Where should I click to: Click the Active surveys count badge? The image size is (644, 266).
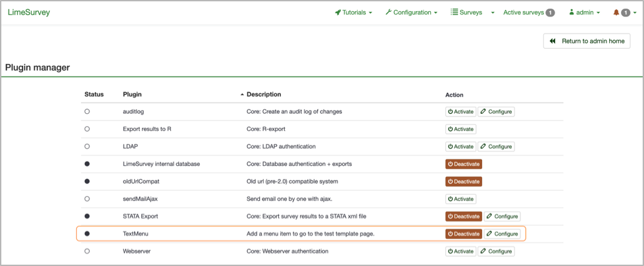click(550, 13)
